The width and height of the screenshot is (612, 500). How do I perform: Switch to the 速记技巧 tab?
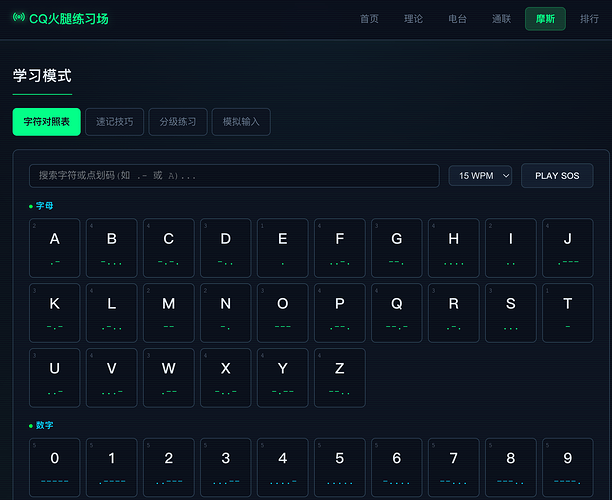point(114,122)
